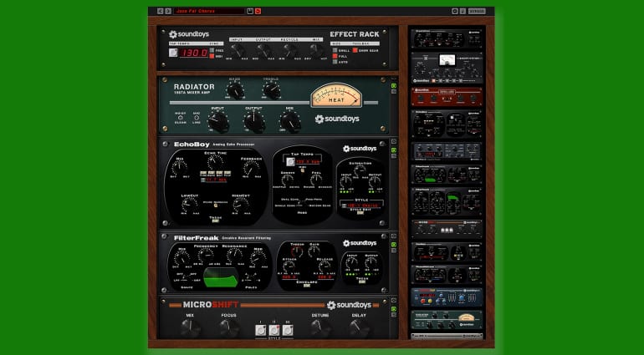Click the save preset floppy disk icon
Viewport: 644px width, 355px height.
click(249, 11)
